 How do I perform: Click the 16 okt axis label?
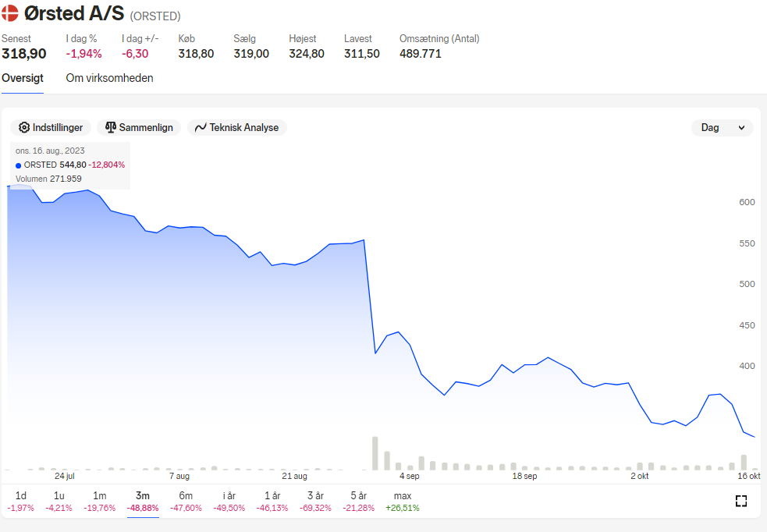749,477
